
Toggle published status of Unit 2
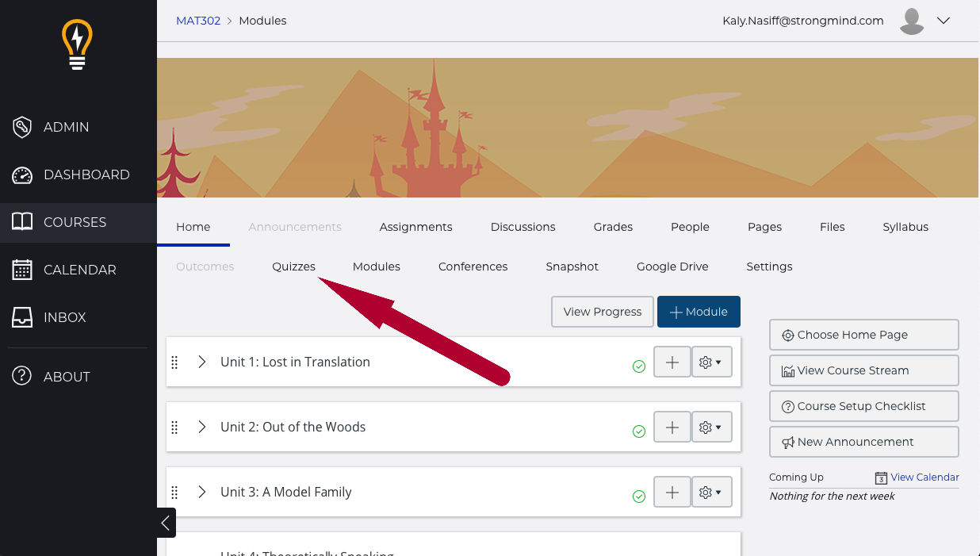click(638, 431)
